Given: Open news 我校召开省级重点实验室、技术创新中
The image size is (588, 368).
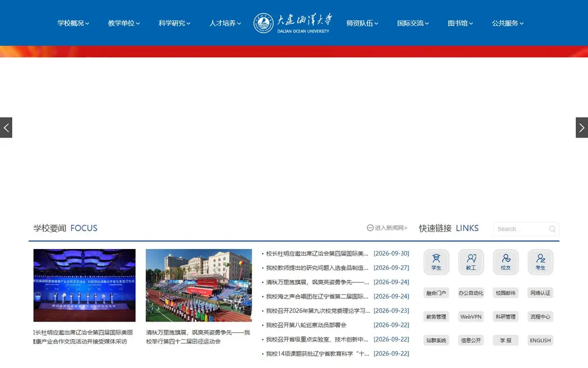Looking at the screenshot, I should 317,339.
